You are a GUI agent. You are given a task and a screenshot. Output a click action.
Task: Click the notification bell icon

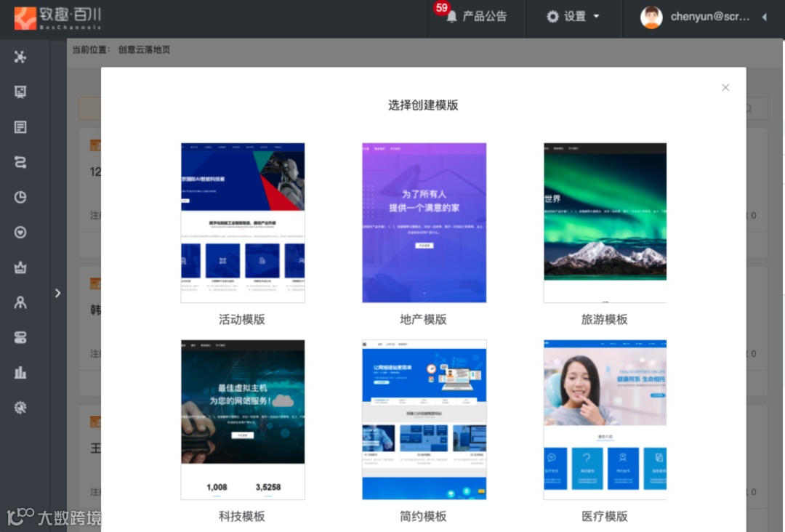pyautogui.click(x=451, y=17)
